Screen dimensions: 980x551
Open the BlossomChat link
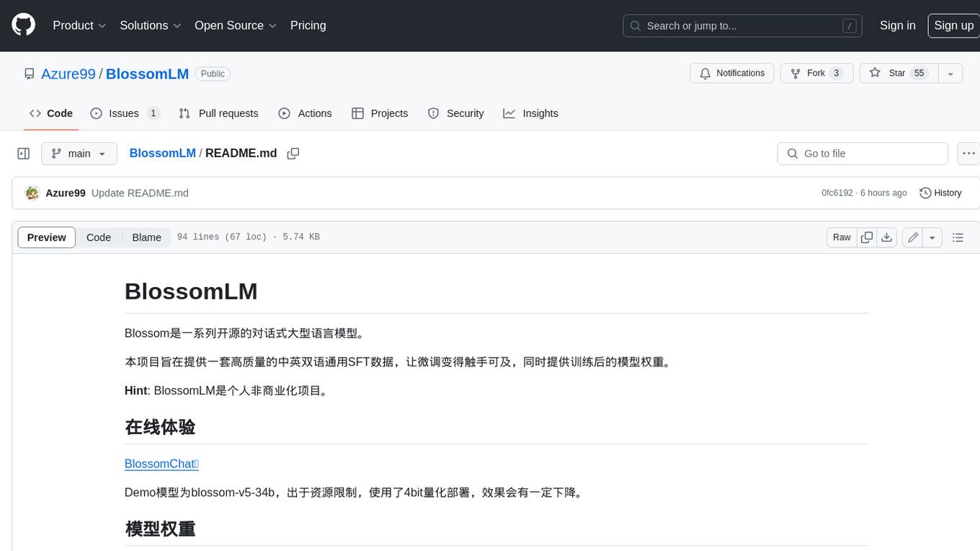pyautogui.click(x=161, y=464)
